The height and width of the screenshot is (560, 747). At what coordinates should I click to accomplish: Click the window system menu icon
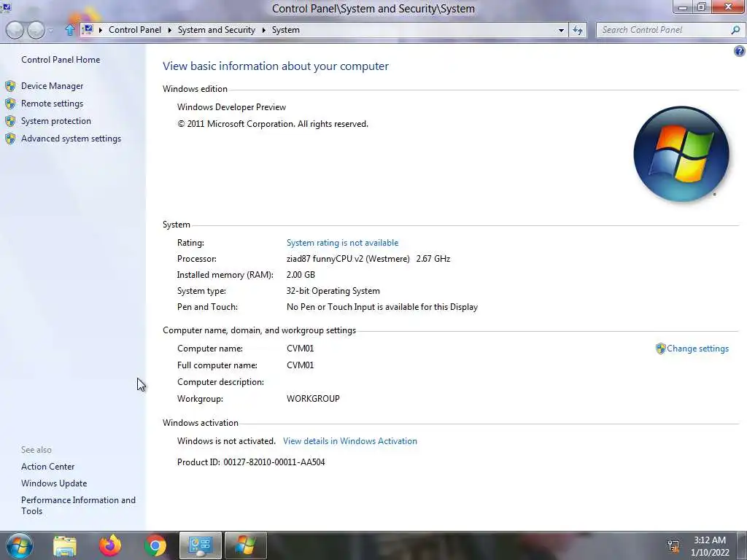6,7
